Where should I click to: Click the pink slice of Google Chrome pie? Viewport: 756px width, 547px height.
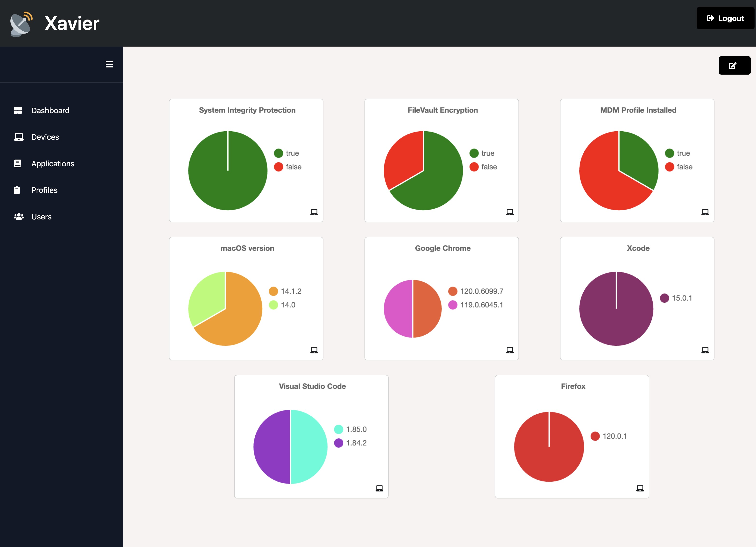pos(398,309)
